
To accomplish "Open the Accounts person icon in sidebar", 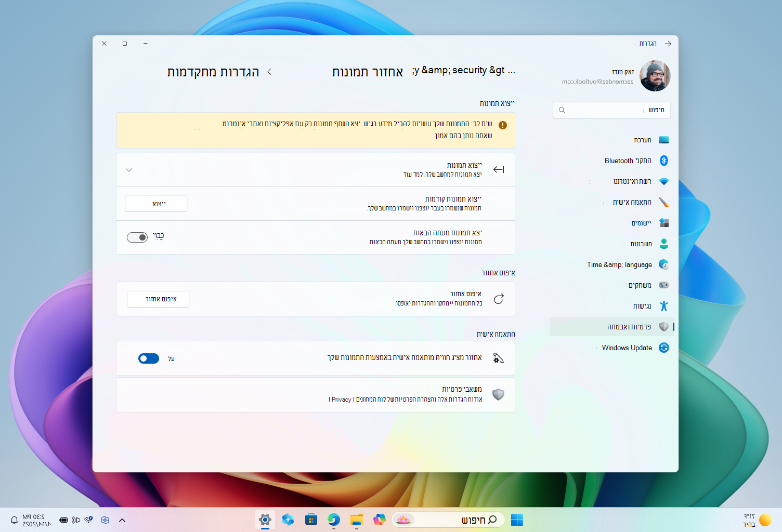I will point(664,244).
